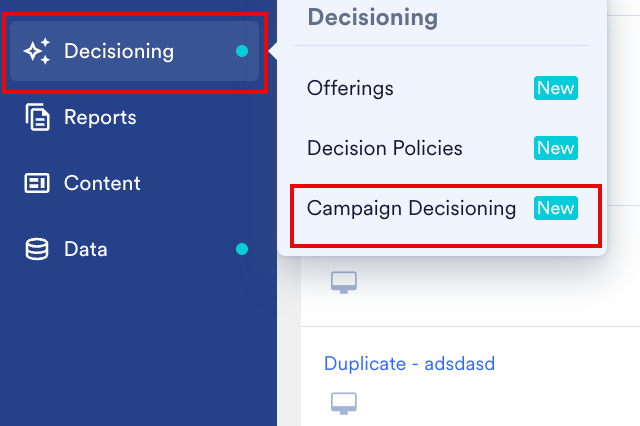Viewport: 640px width, 426px height.
Task: Open the Data section label
Action: point(86,249)
